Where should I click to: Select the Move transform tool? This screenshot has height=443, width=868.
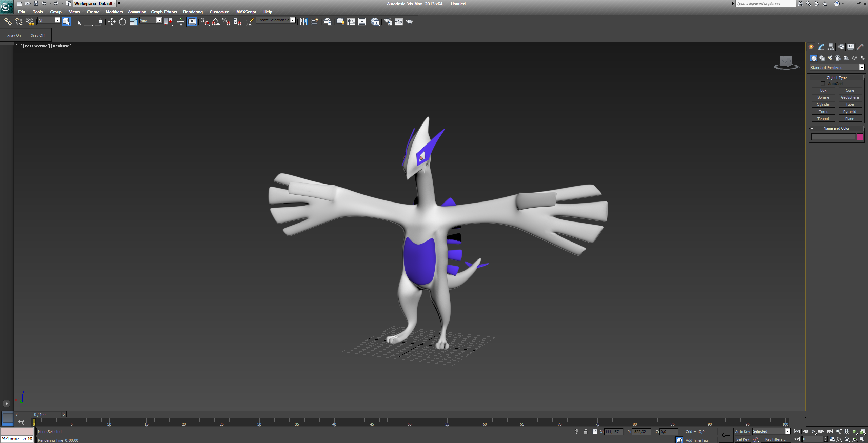click(x=112, y=22)
